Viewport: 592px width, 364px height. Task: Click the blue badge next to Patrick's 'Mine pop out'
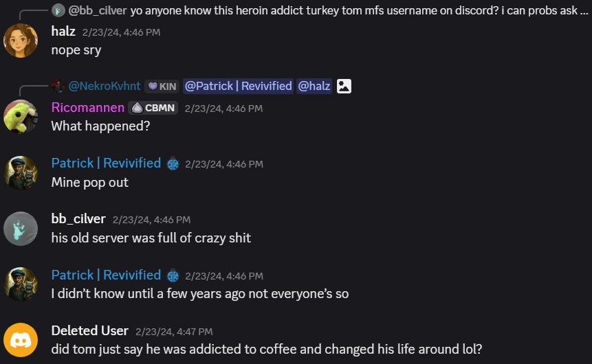pos(173,164)
